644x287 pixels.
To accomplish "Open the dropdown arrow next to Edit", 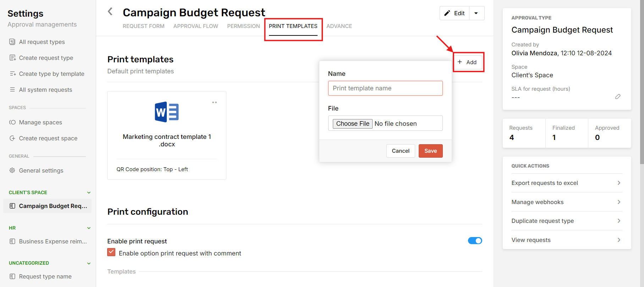I will 477,13.
